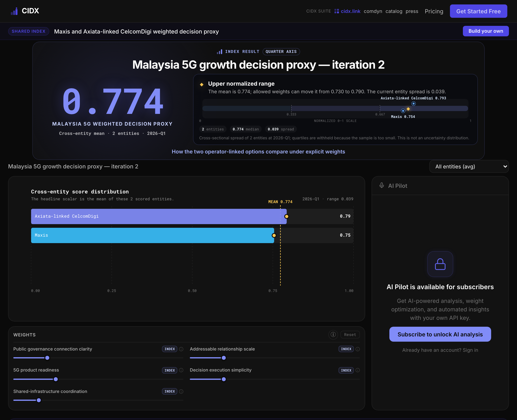Select the Axiata-linked CelcomDigi 0.793 scale marker

[x=413, y=104]
